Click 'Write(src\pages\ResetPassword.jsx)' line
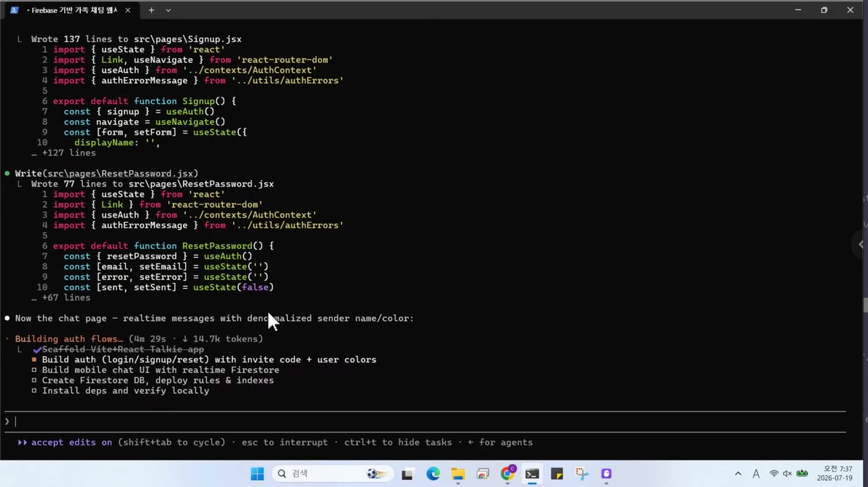This screenshot has height=487, width=868. coord(107,173)
